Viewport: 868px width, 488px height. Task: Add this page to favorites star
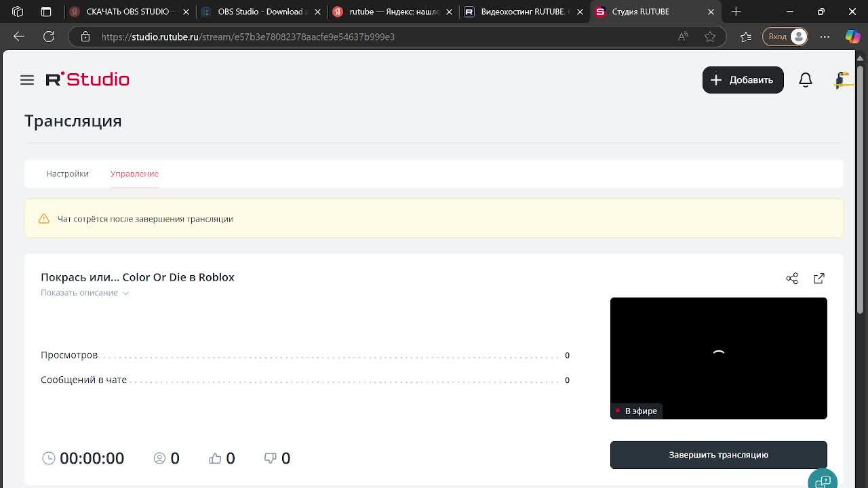click(710, 37)
